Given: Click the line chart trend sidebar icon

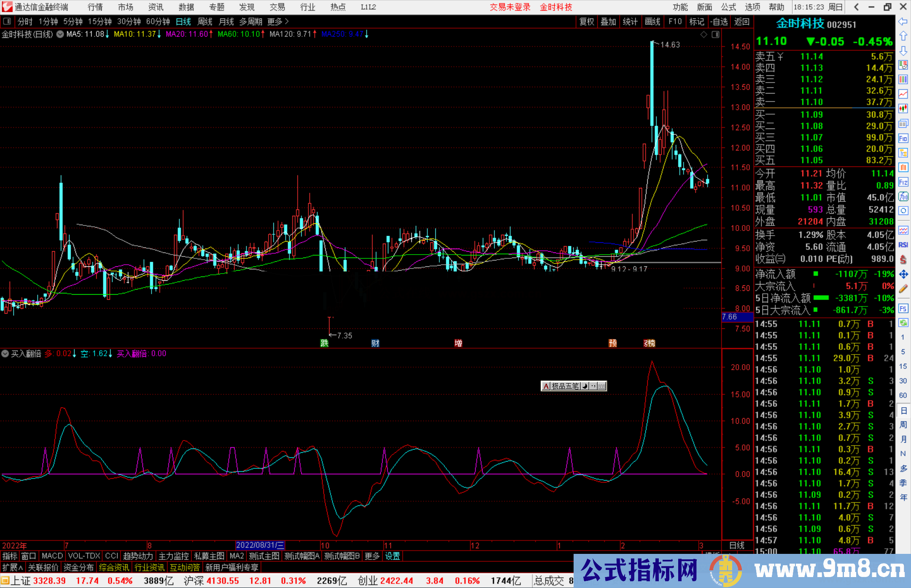Looking at the screenshot, I should 903,94.
